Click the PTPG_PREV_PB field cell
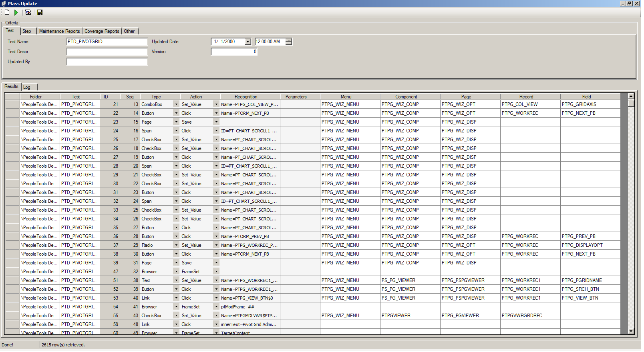 pos(590,236)
